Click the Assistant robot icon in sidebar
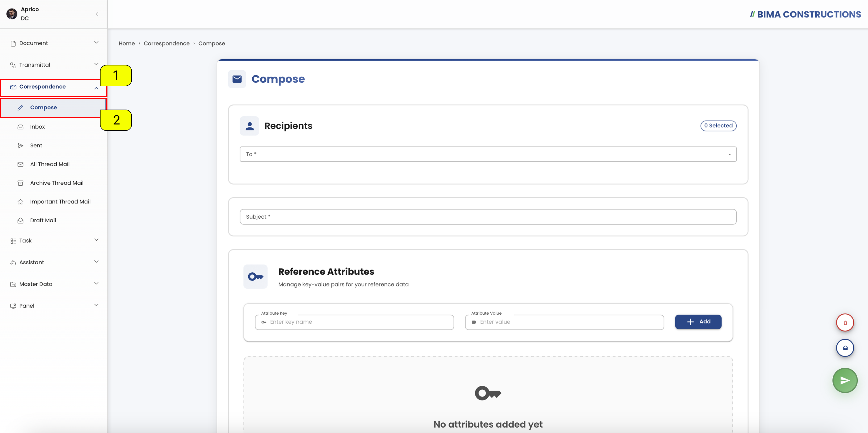 [x=13, y=263]
